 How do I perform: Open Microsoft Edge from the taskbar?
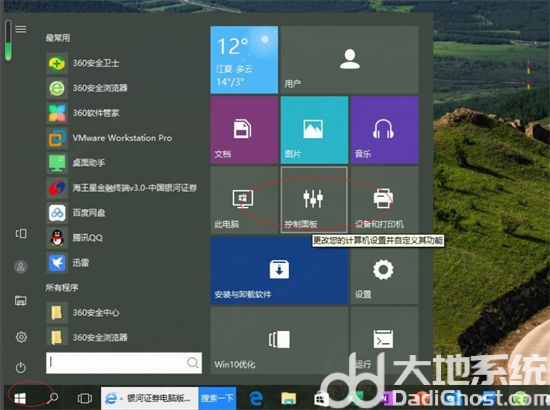pyautogui.click(x=256, y=399)
